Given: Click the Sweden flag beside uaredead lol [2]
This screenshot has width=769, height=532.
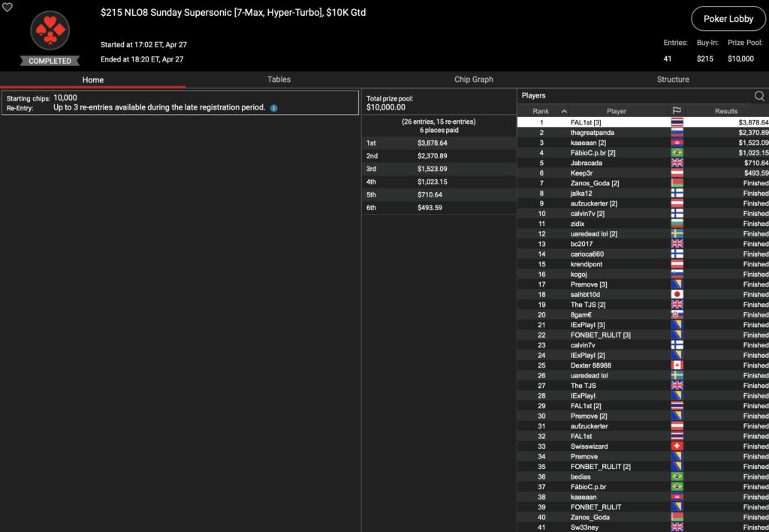Looking at the screenshot, I should [x=677, y=233].
